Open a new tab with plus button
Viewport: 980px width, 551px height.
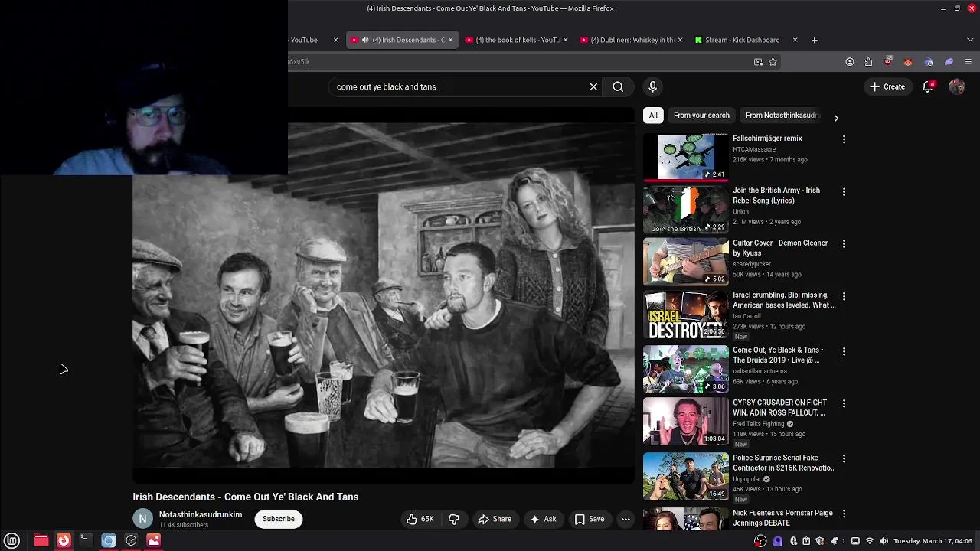[814, 40]
